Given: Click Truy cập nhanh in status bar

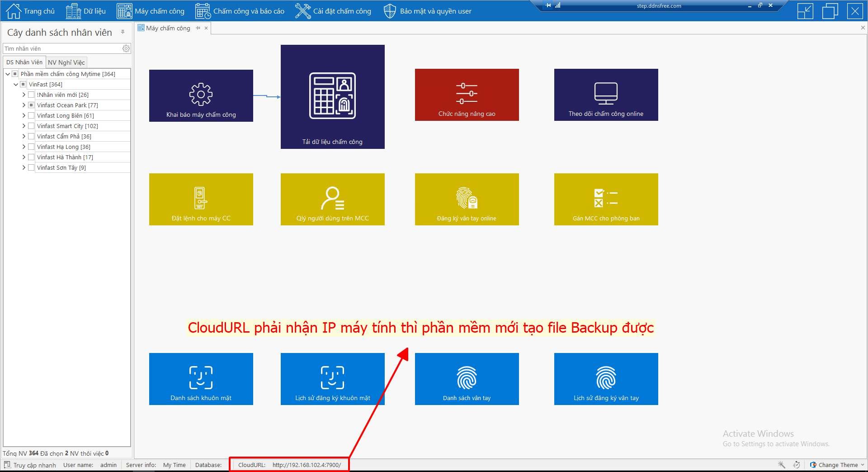Looking at the screenshot, I should (x=30, y=465).
